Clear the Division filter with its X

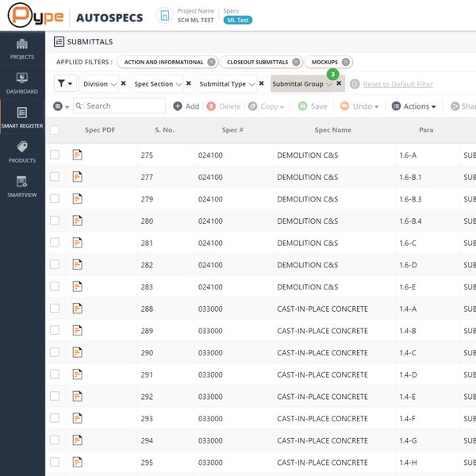pos(123,83)
